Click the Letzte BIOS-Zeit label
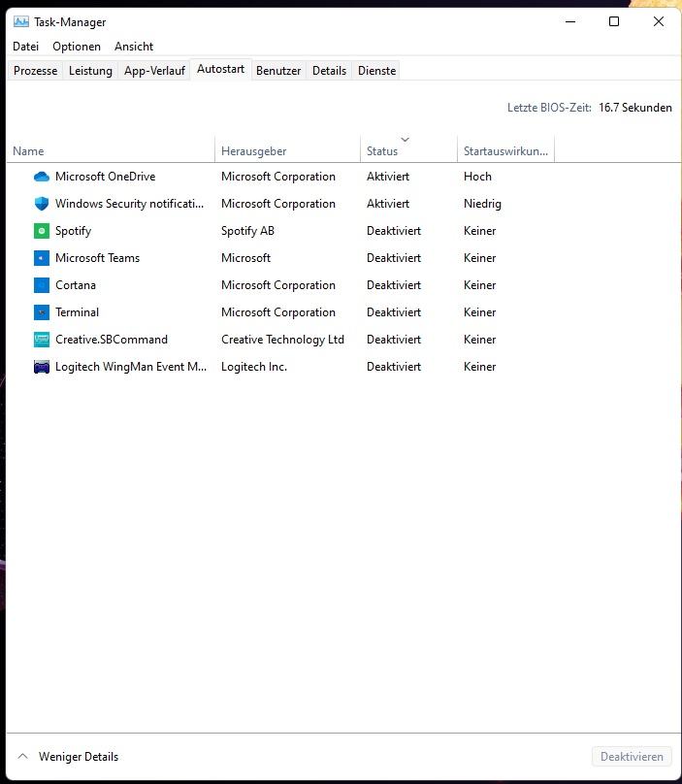 pyautogui.click(x=549, y=108)
